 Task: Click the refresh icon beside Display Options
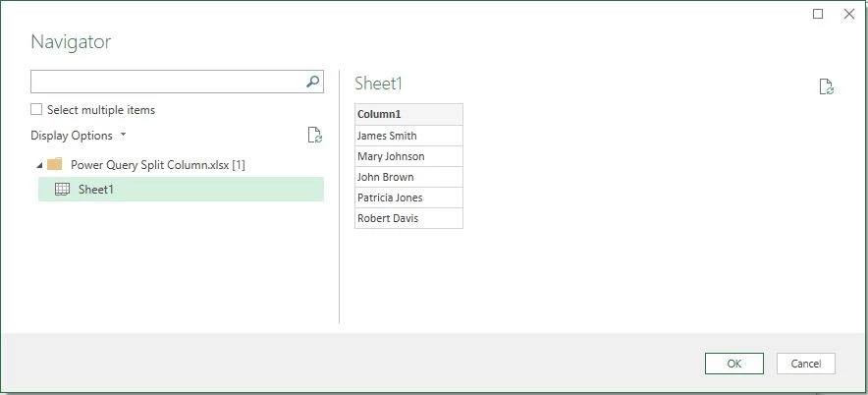coord(315,136)
